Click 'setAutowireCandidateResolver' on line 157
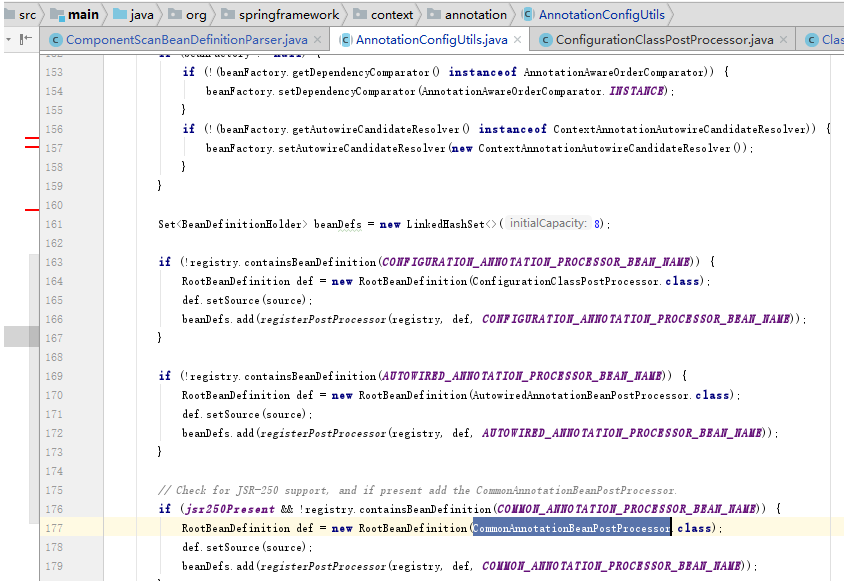The width and height of the screenshot is (844, 581). pyautogui.click(x=362, y=148)
